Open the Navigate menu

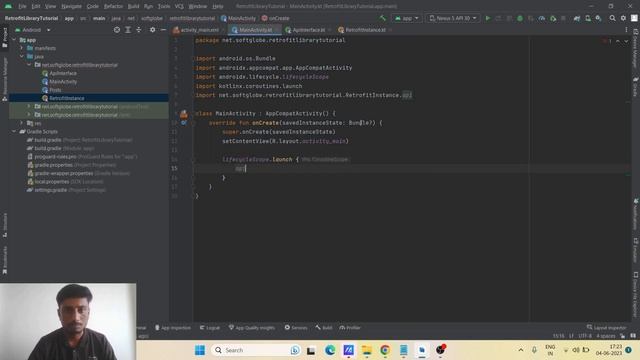[71, 6]
